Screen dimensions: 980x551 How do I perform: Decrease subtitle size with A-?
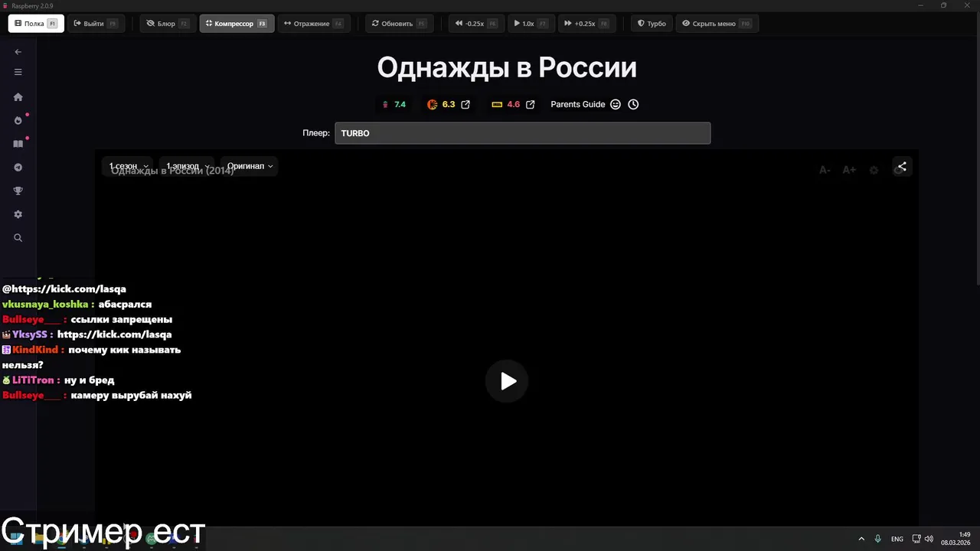(x=825, y=170)
